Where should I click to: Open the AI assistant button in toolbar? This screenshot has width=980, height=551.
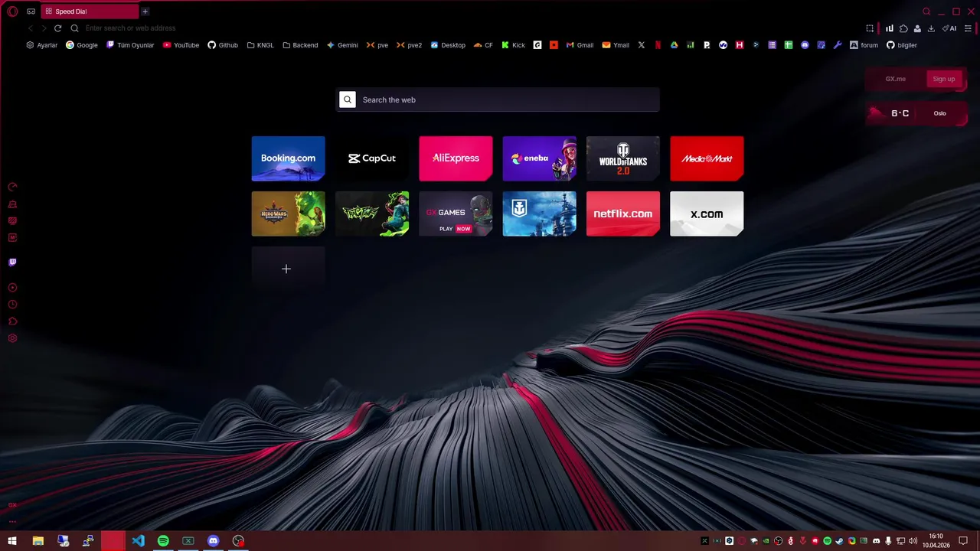click(x=949, y=28)
